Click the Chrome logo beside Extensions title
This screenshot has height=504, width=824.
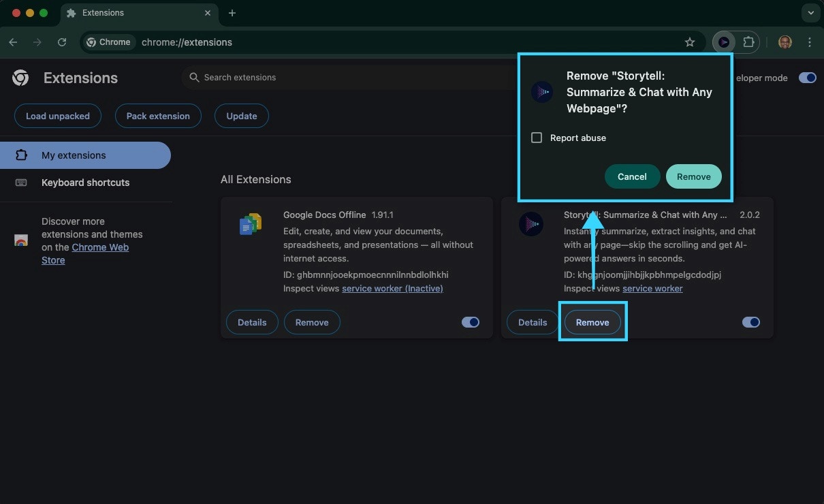pyautogui.click(x=20, y=78)
